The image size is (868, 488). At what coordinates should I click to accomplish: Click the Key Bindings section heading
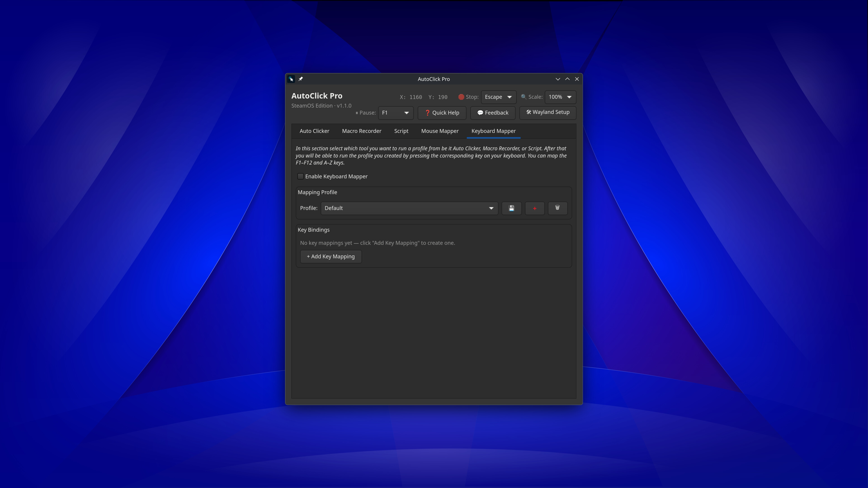coord(314,230)
